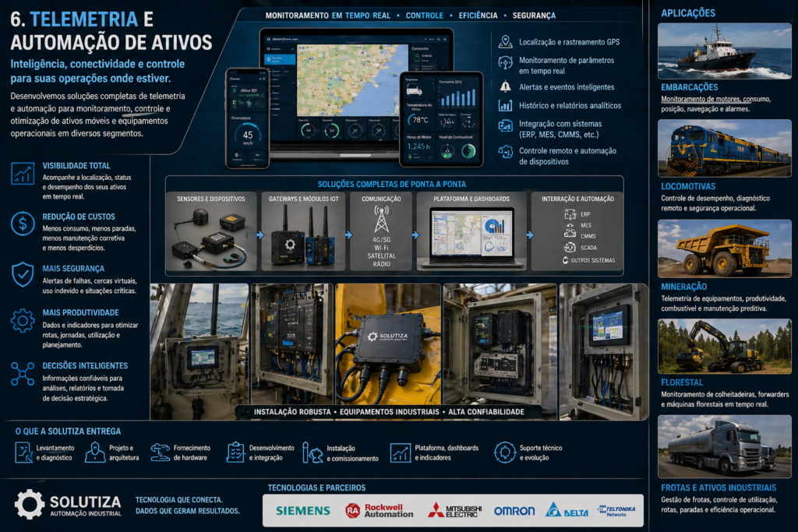Click the Gateways e Módulos IoT card
Viewport: 798px width, 532px height.
(303, 231)
